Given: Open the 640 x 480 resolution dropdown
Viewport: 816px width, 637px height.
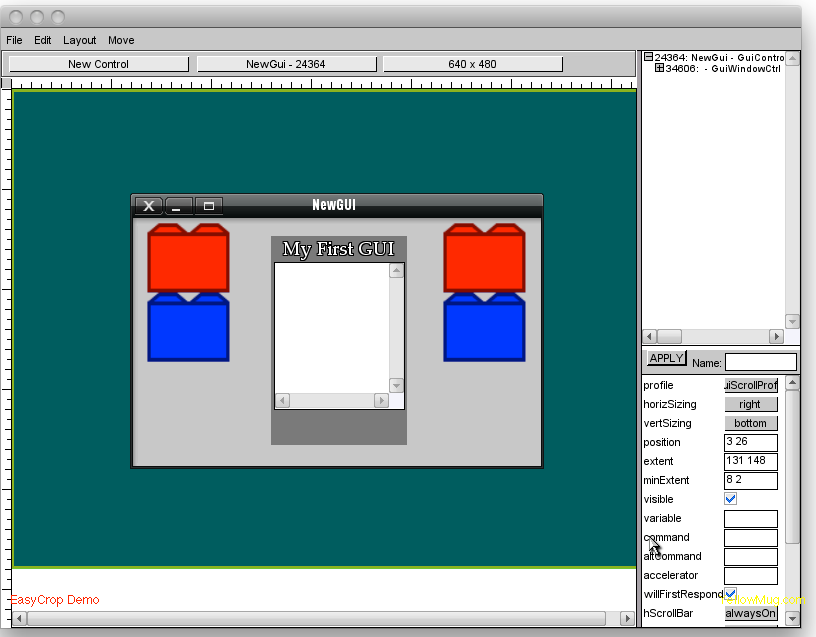Looking at the screenshot, I should click(472, 64).
